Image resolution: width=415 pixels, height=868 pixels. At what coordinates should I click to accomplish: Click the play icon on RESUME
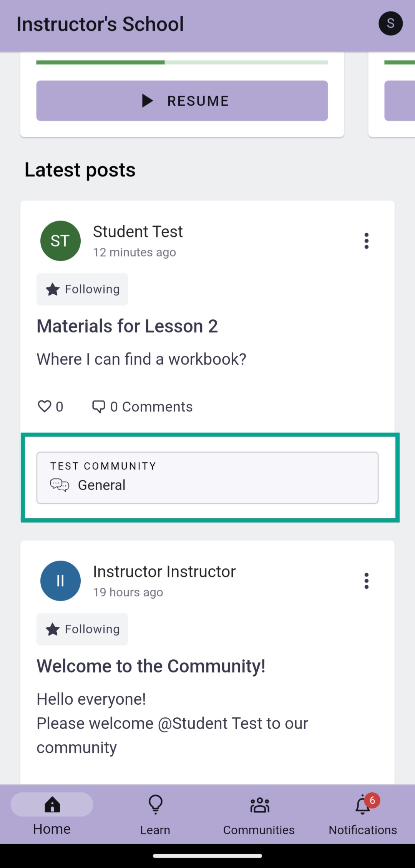(148, 101)
